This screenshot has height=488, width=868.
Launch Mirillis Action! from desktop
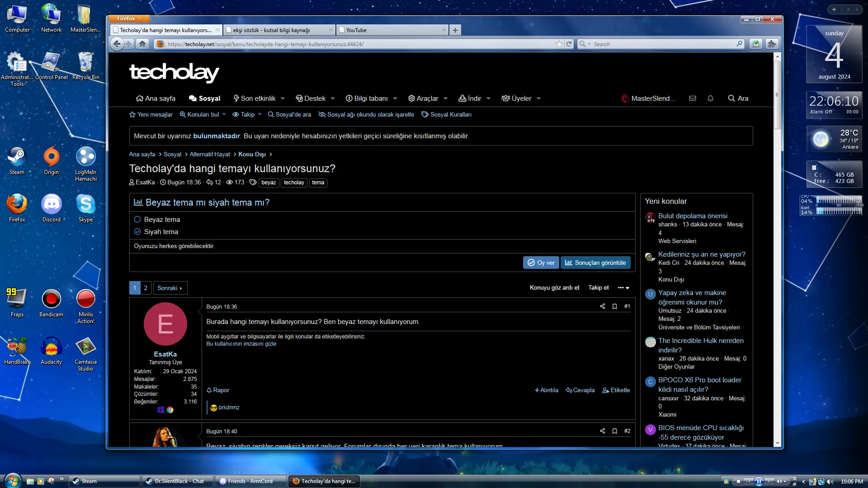tap(85, 306)
